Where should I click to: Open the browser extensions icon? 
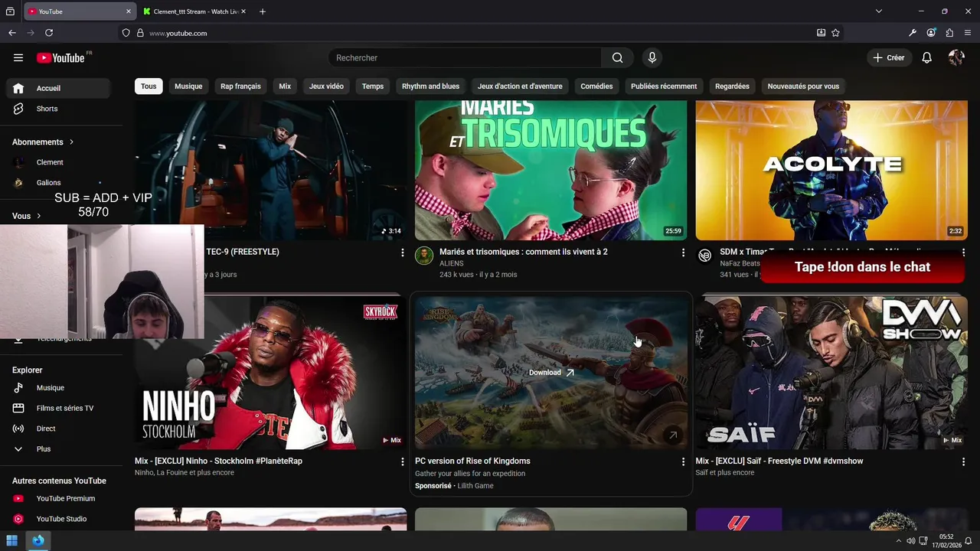(x=949, y=33)
